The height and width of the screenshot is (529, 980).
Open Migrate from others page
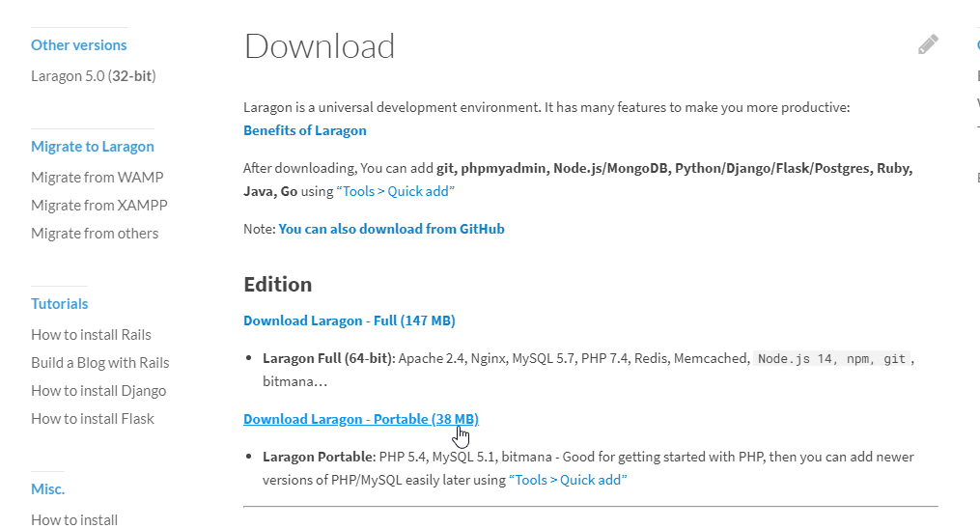click(95, 233)
